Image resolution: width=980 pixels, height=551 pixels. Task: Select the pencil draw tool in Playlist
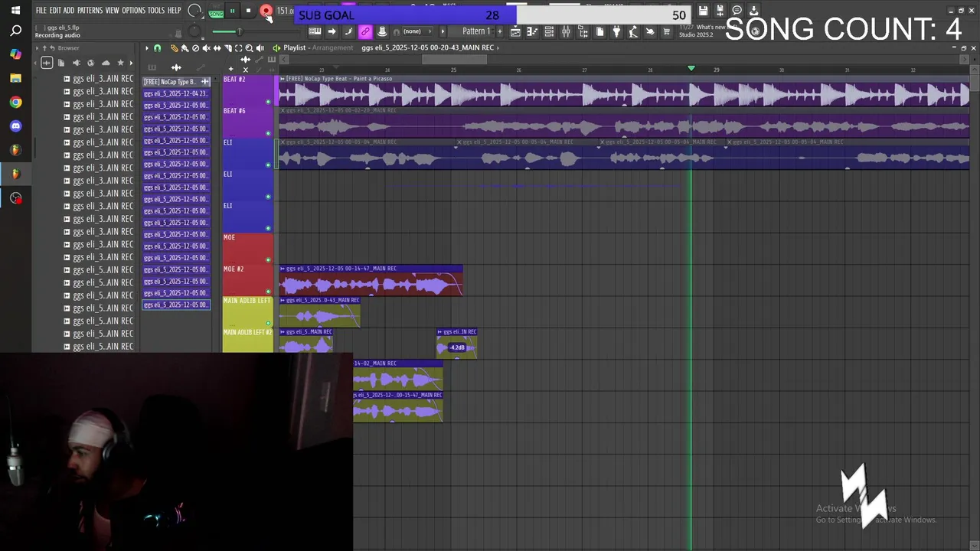pos(174,48)
